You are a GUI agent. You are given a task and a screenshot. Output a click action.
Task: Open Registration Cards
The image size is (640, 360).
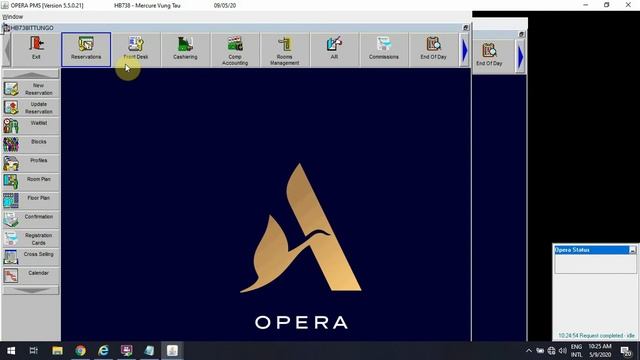tap(31, 239)
